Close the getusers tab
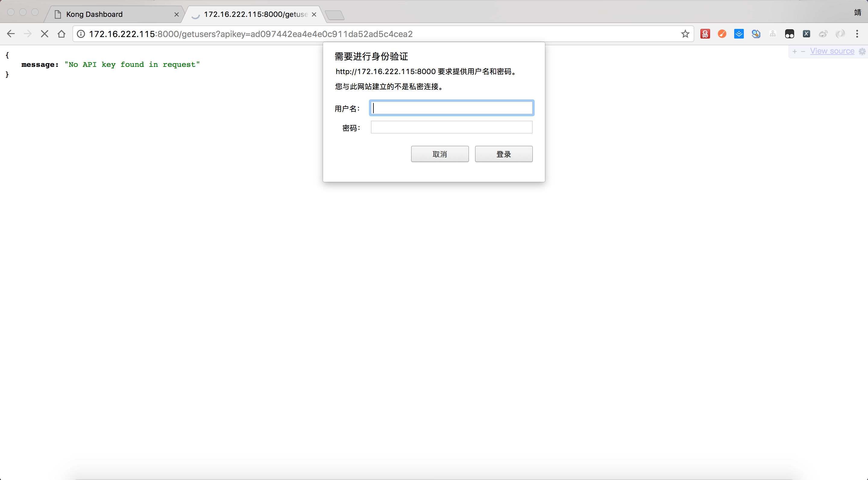This screenshot has height=480, width=868. [x=314, y=14]
